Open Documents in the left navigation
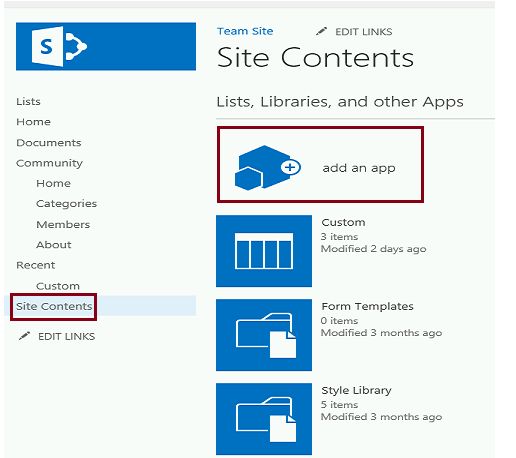516x458 pixels. (49, 143)
